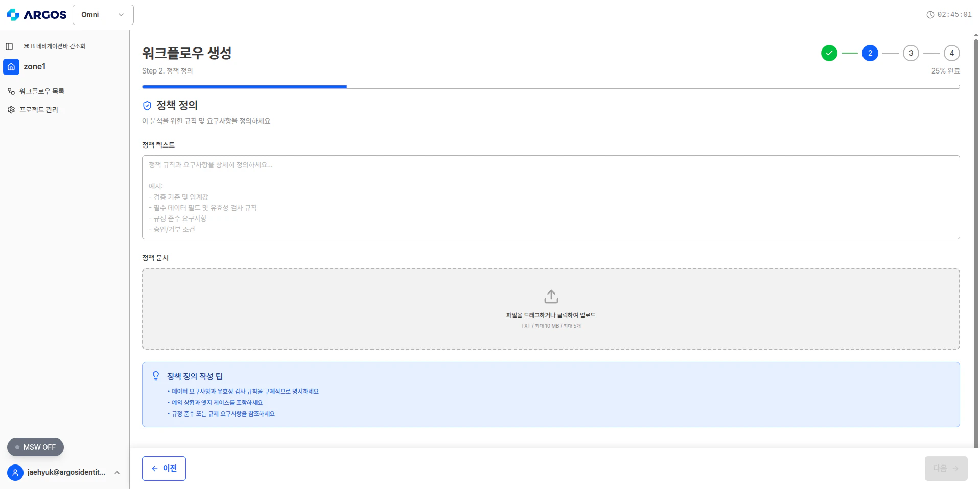Click the 정책 문서 label
The height and width of the screenshot is (489, 980).
(155, 258)
